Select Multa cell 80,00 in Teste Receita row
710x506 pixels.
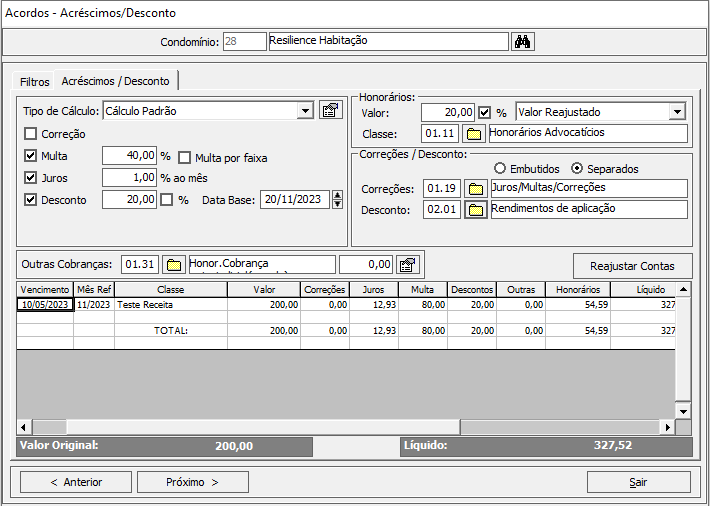423,305
